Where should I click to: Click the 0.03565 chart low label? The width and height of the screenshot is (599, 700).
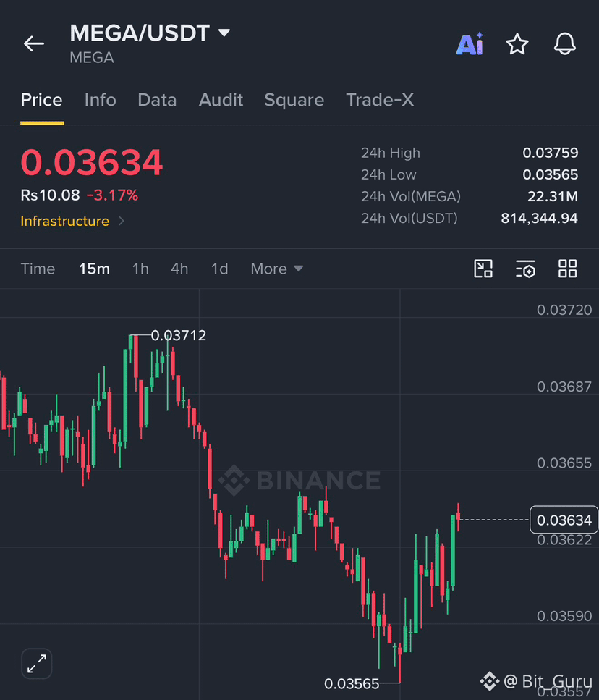click(352, 683)
